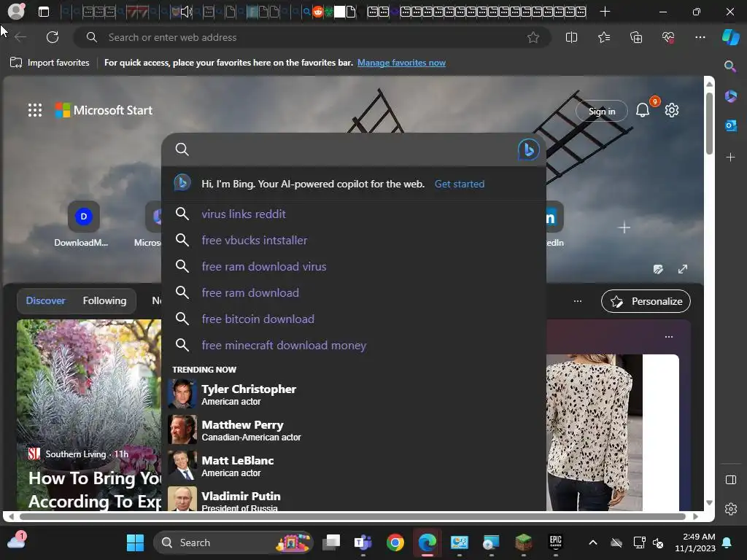Open feed options three dots beside Personalize
The image size is (747, 560).
[x=578, y=301]
